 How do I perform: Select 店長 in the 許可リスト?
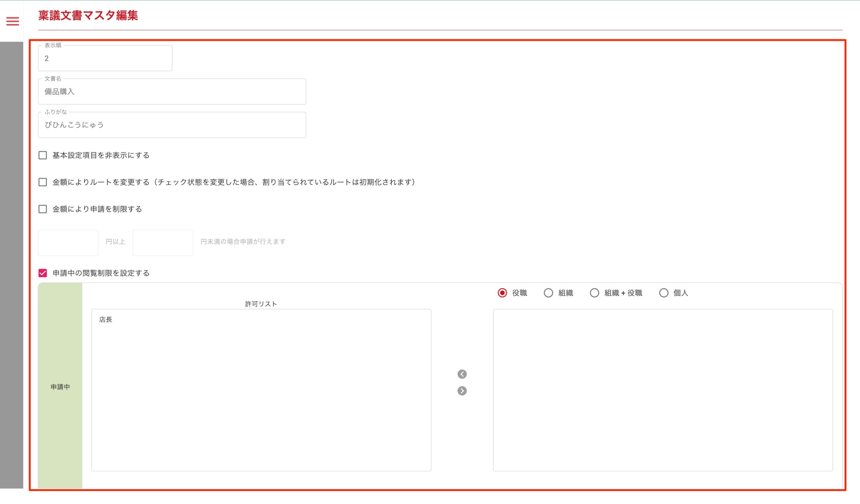[x=106, y=320]
